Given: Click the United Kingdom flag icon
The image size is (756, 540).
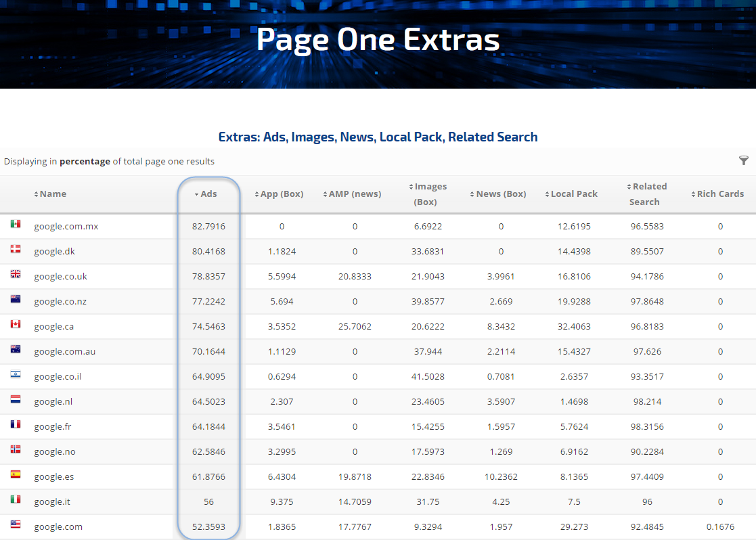Looking at the screenshot, I should (16, 274).
